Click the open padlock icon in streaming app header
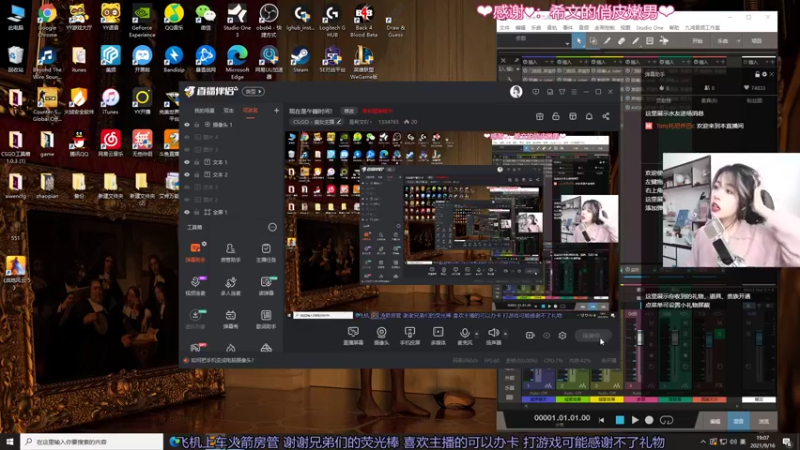 tap(556, 116)
